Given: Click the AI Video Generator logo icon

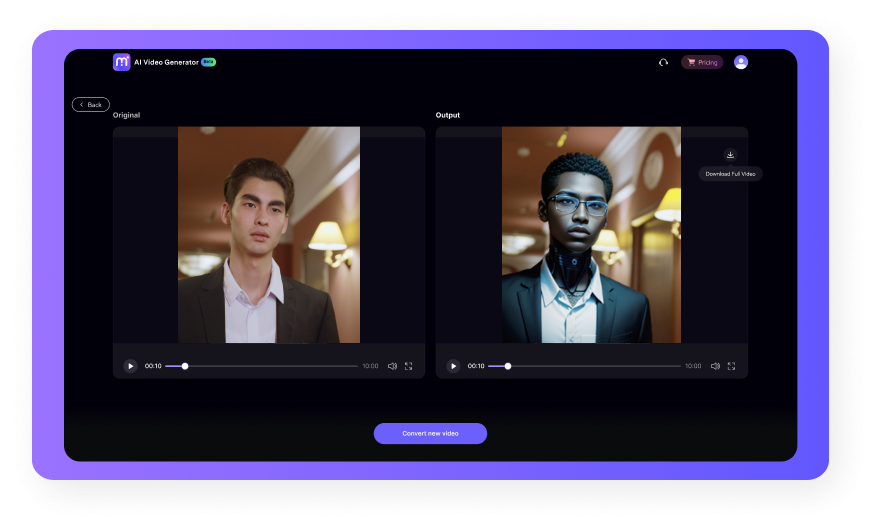Looking at the screenshot, I should tap(121, 62).
